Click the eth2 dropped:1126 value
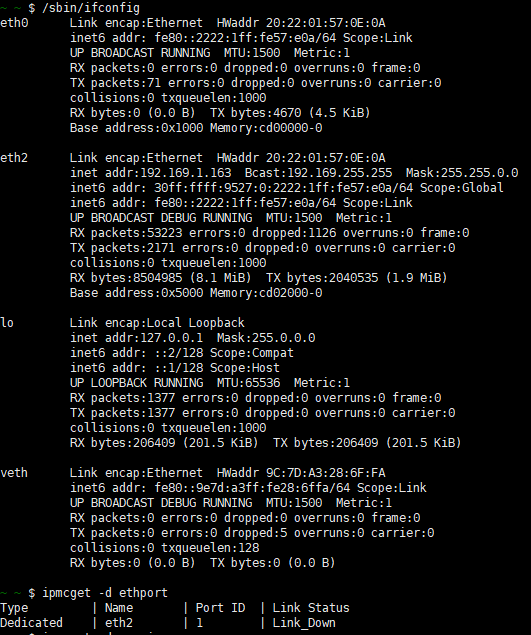531x635 pixels. (x=294, y=232)
